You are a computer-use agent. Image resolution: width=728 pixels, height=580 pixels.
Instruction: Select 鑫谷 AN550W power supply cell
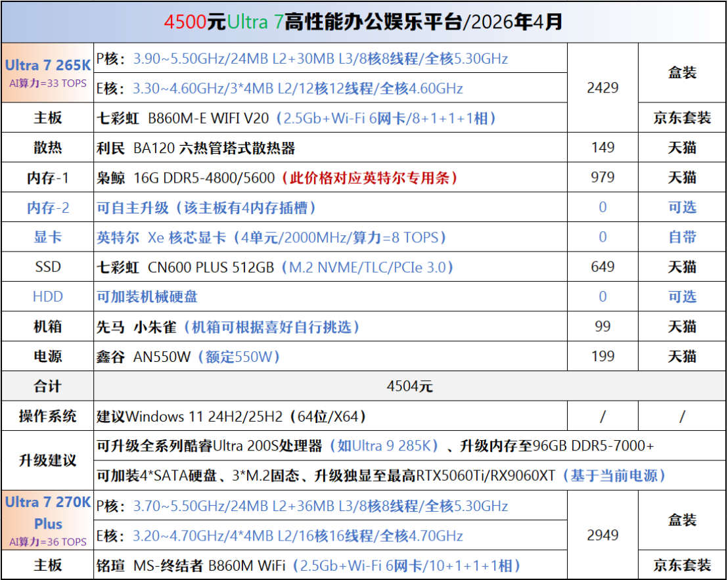[330, 357]
